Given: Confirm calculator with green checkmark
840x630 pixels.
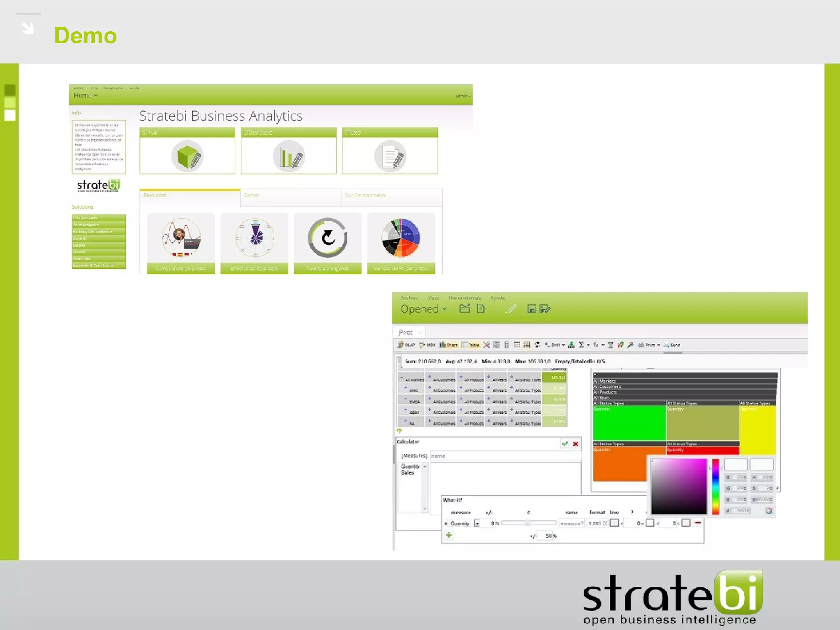Looking at the screenshot, I should click(x=565, y=443).
